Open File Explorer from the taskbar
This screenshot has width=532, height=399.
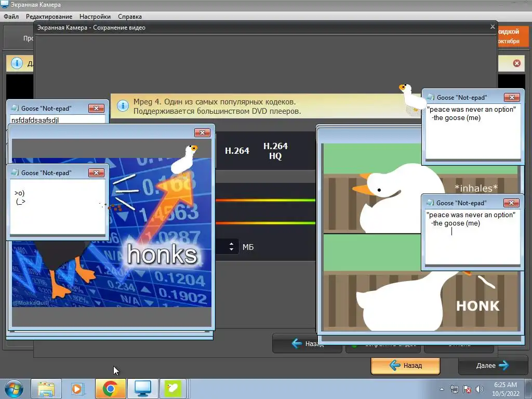[x=46, y=389]
